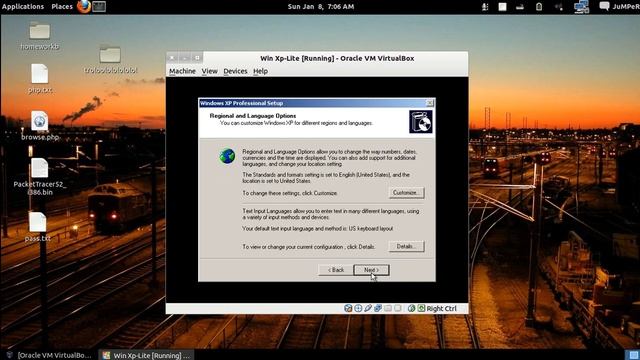Click the Back button in XP Setup

pos(336,270)
